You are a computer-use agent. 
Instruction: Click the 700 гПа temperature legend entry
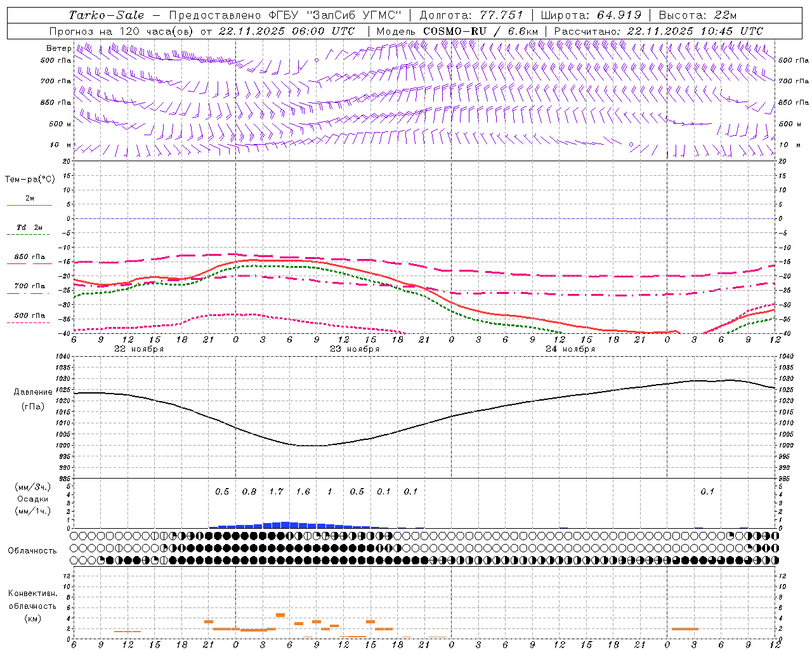[x=29, y=286]
